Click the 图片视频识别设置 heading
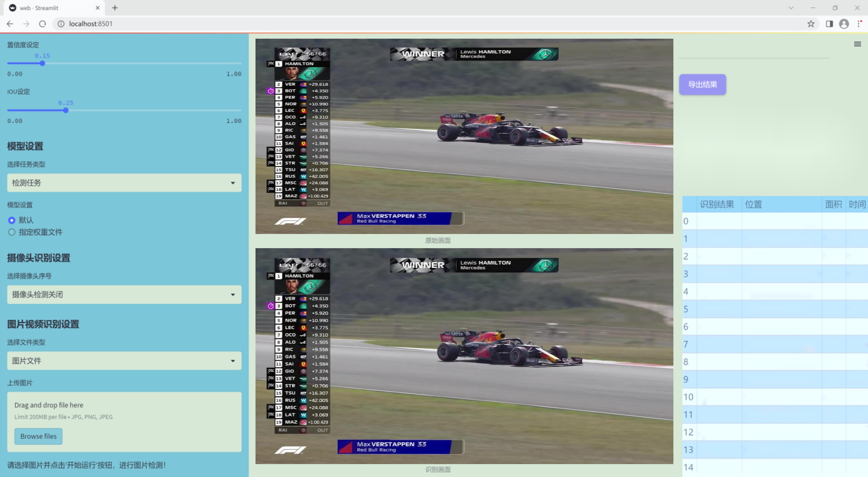This screenshot has height=477, width=868. [43, 324]
